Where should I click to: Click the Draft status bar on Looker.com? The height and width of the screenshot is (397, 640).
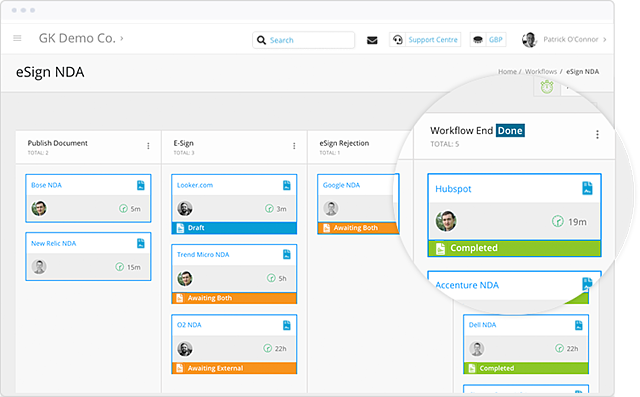click(234, 228)
